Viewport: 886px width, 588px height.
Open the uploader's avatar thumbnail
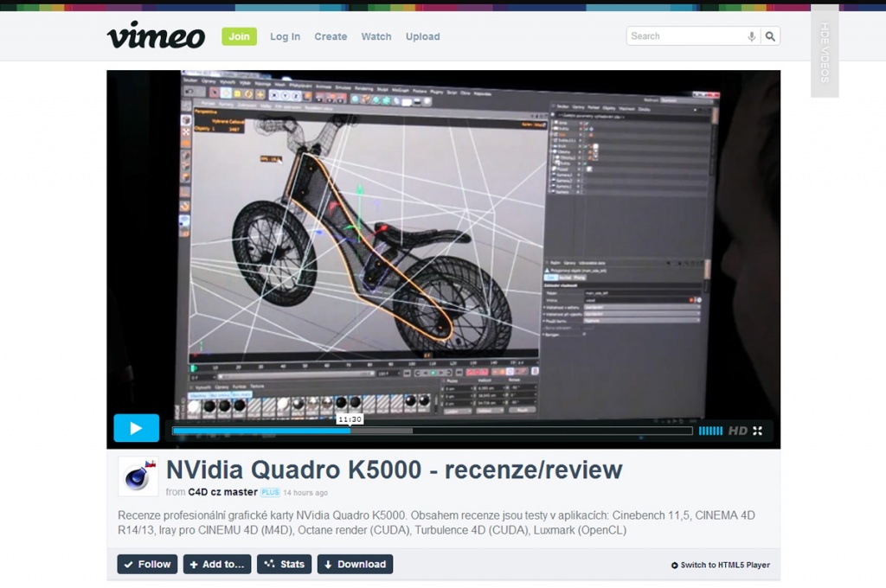[x=138, y=476]
